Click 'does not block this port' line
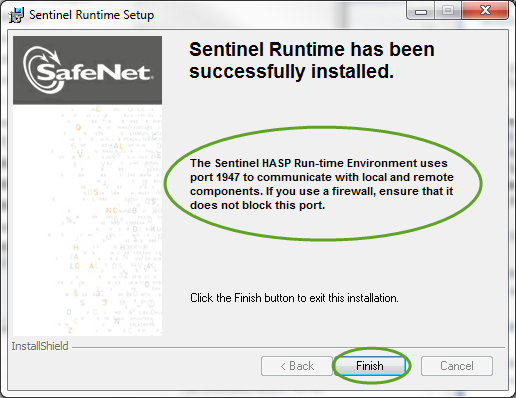516x398 pixels. pyautogui.click(x=257, y=205)
